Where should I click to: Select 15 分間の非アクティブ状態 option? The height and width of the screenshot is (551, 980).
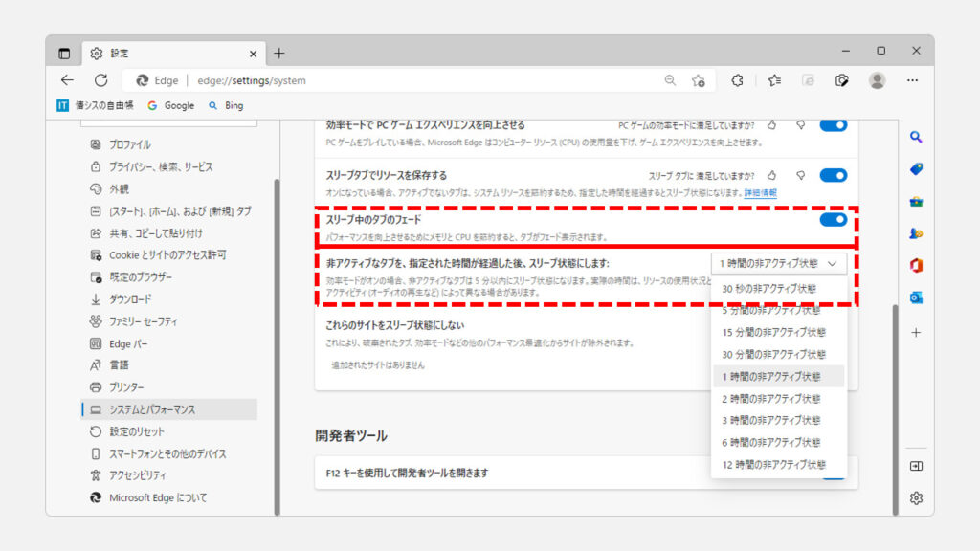tap(773, 332)
